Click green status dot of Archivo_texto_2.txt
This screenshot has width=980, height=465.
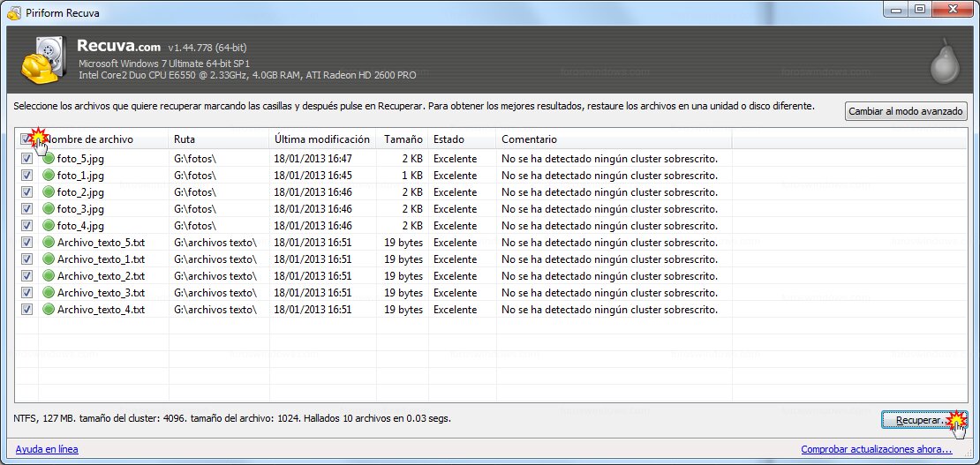[49, 275]
